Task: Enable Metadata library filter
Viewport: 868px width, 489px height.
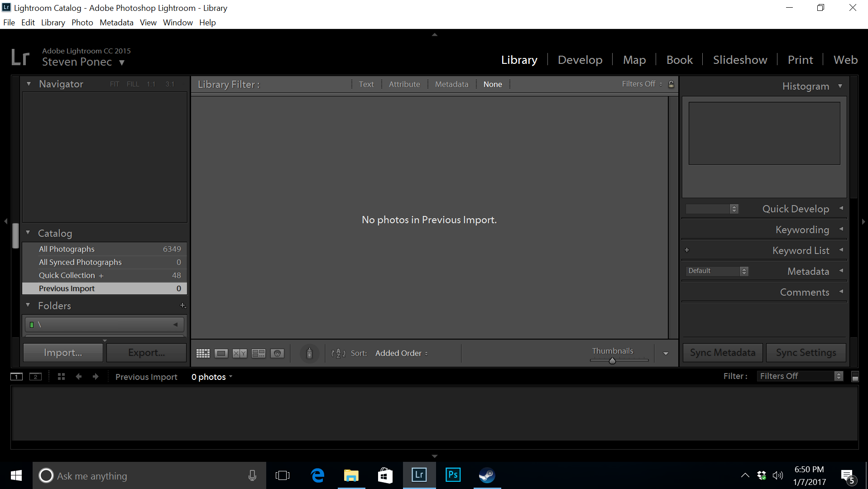Action: click(451, 84)
